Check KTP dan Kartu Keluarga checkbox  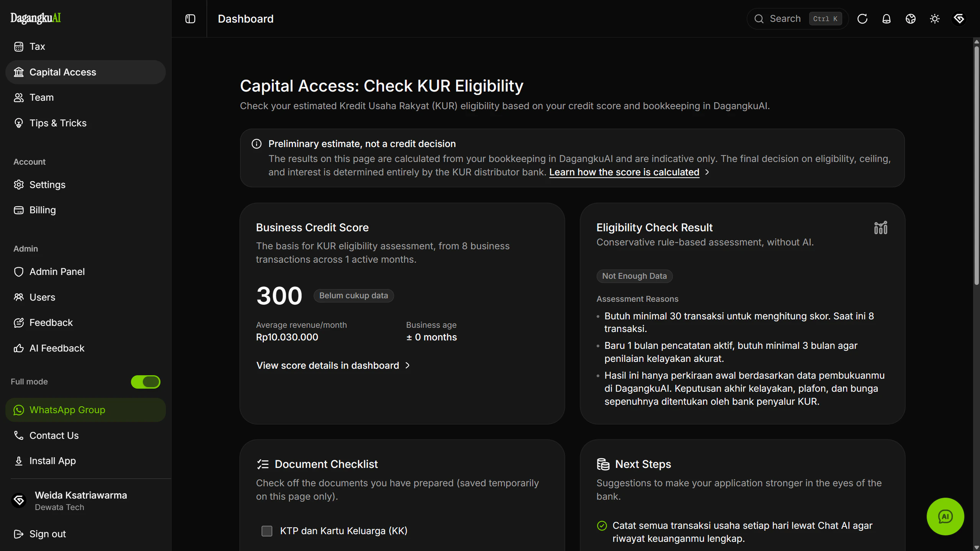pos(267,531)
